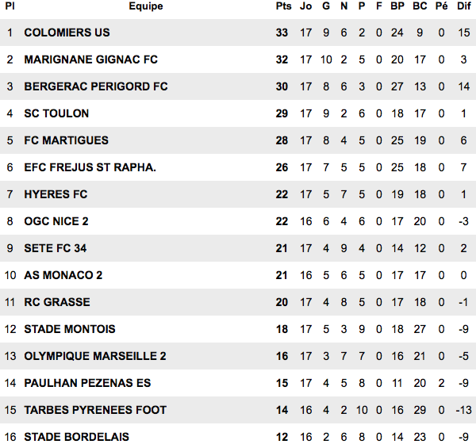Select STADE BORDELAIS team name
This screenshot has height=448, width=476.
(x=76, y=437)
